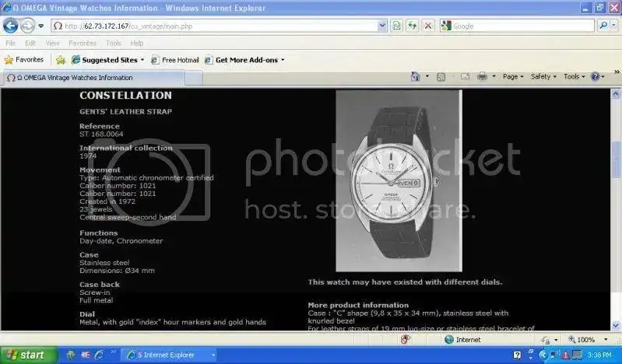622x364 pixels.
Task: Show more command bar items chevron
Action: [x=617, y=72]
